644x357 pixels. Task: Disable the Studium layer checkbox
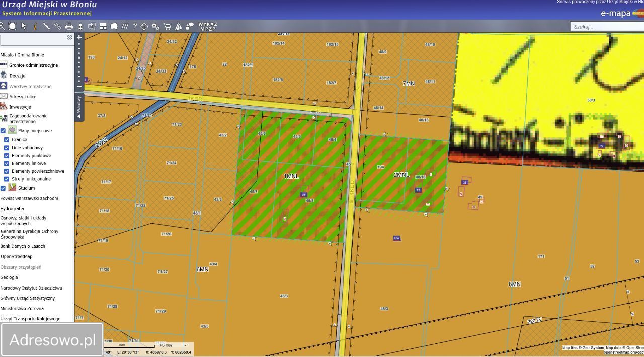point(3,188)
